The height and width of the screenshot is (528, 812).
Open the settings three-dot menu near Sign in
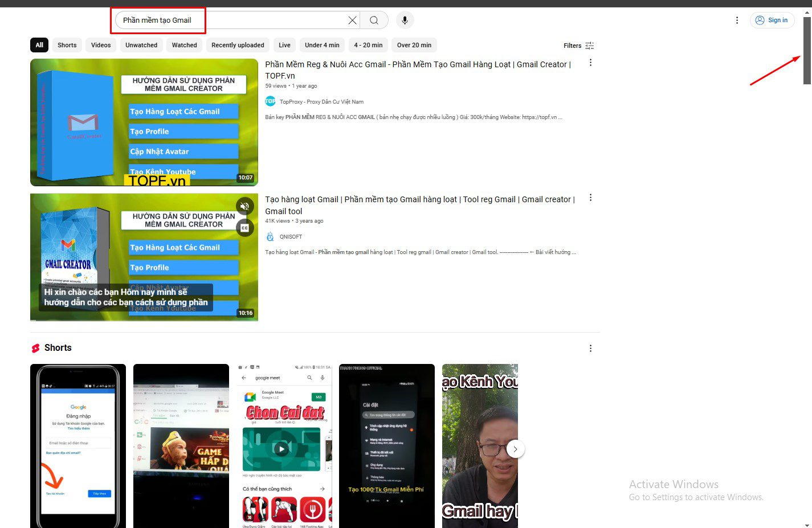click(x=737, y=20)
